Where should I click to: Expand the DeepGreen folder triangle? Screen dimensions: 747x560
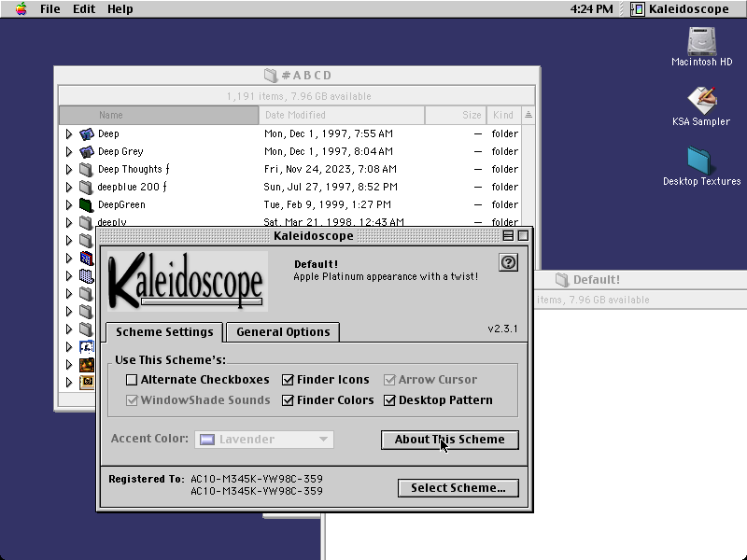pos(69,204)
